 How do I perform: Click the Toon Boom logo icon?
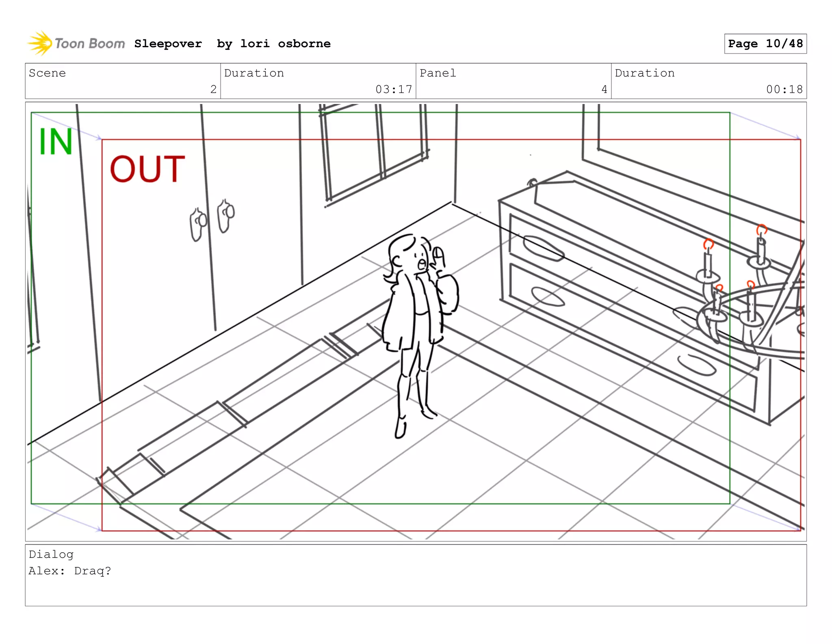[x=39, y=43]
